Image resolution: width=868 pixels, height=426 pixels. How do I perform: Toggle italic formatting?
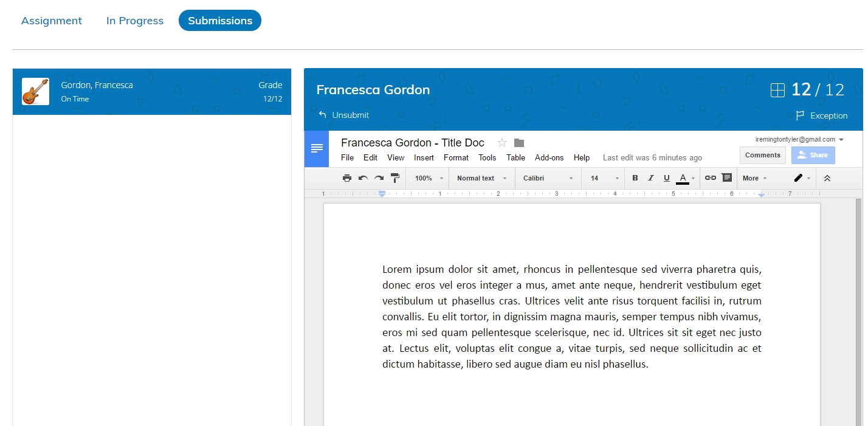[x=651, y=178]
